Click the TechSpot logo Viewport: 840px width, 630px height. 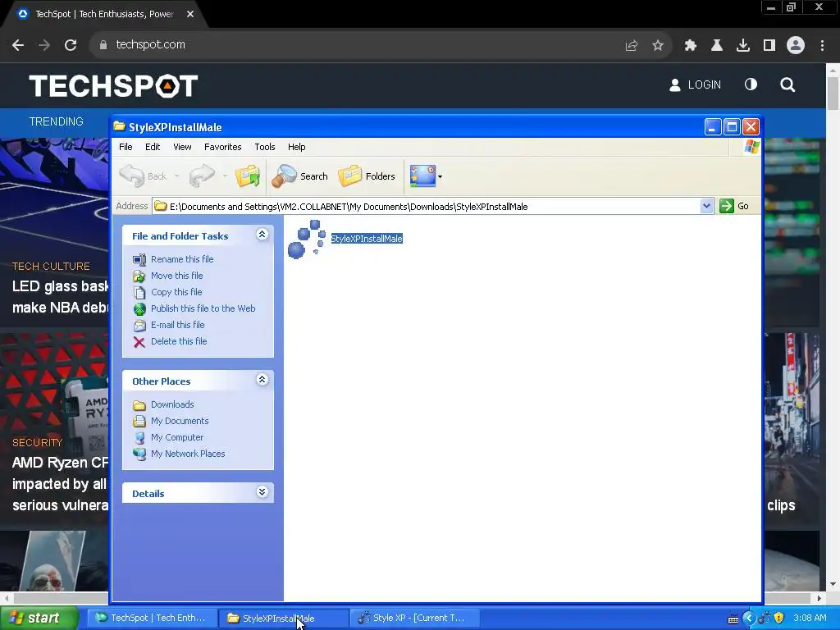point(113,86)
